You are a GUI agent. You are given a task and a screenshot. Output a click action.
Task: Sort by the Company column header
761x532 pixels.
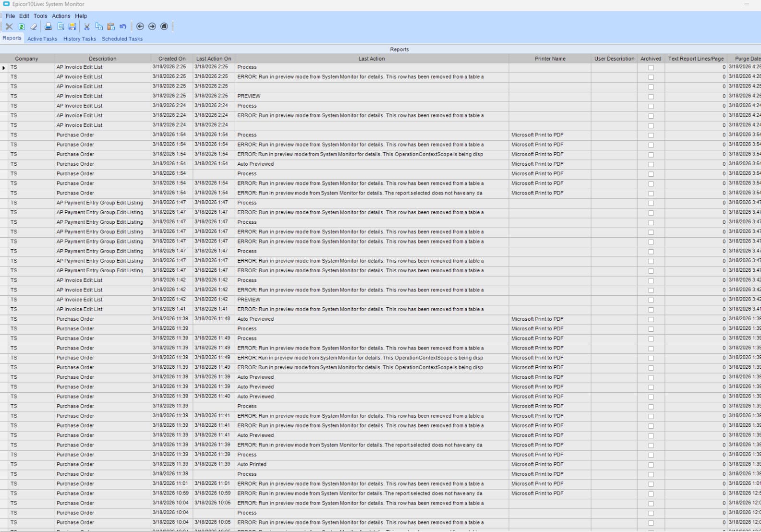27,59
